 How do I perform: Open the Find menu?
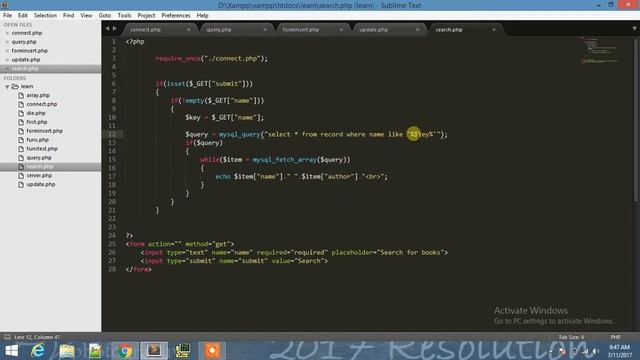pos(69,16)
